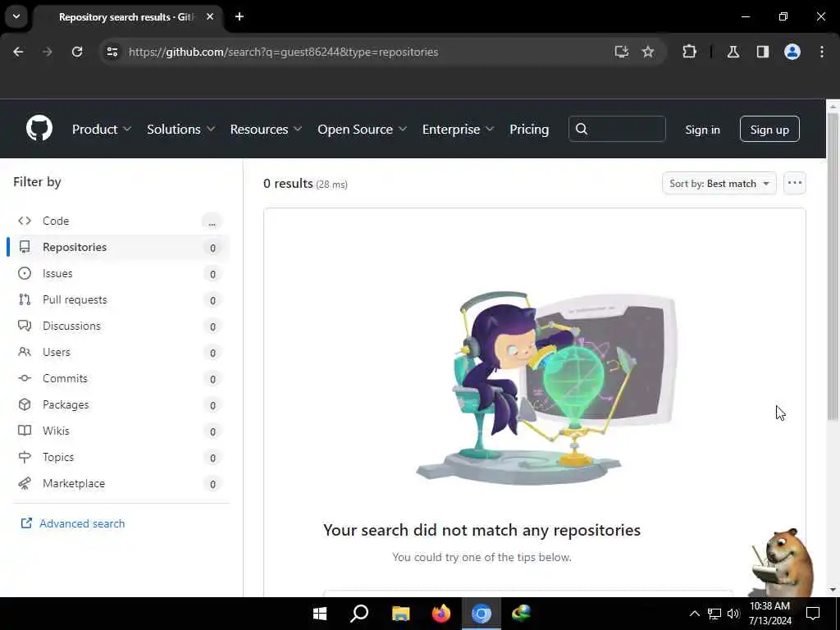Open the Pricing page link
The width and height of the screenshot is (840, 630).
point(529,129)
